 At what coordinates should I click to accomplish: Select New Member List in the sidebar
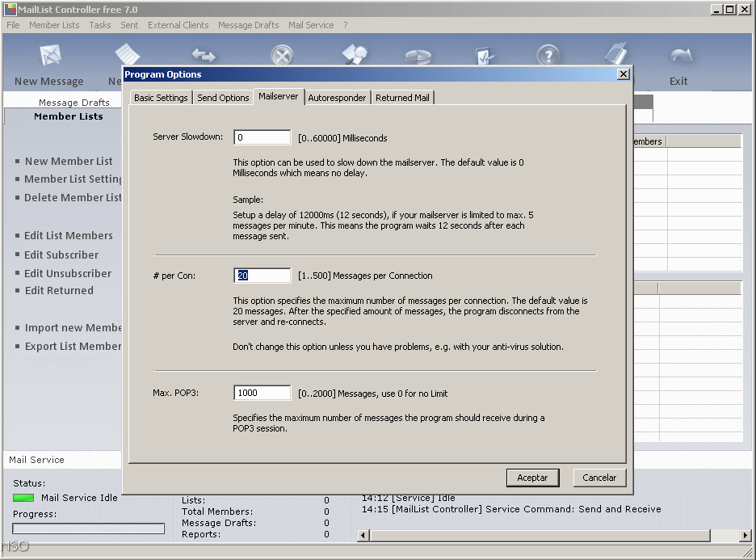click(69, 161)
